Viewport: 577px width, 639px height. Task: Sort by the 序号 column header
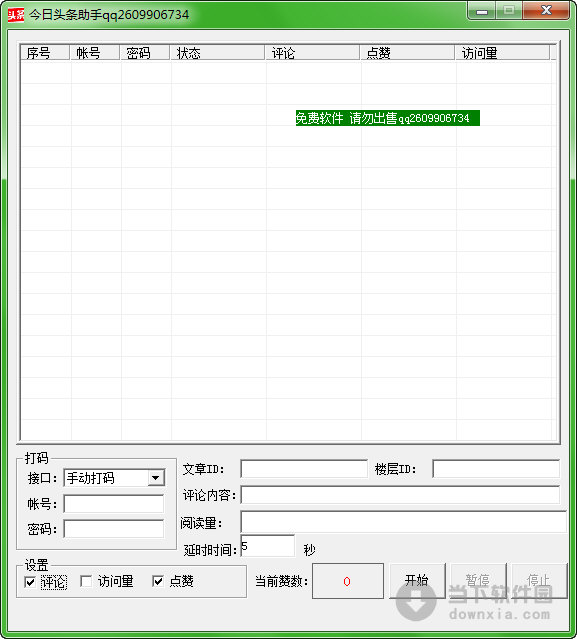45,53
